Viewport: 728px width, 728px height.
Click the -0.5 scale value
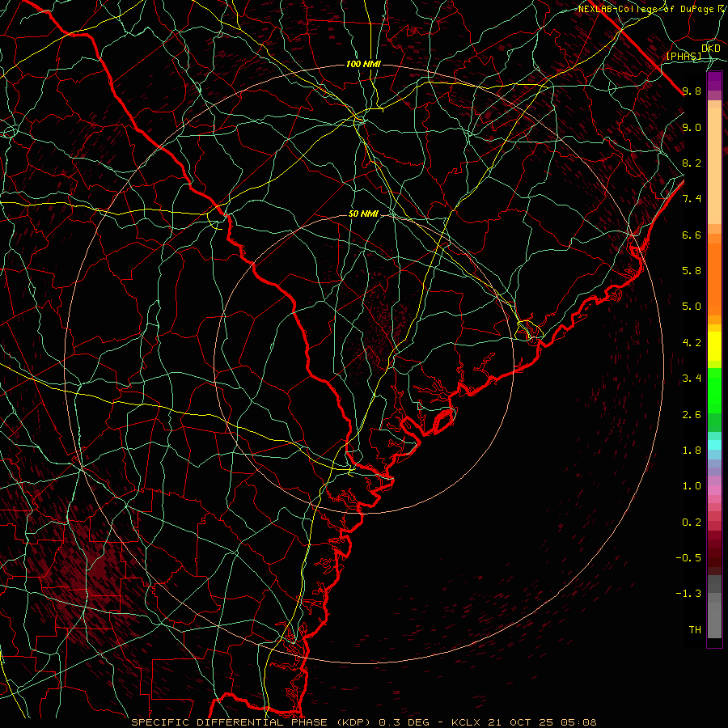pos(688,558)
